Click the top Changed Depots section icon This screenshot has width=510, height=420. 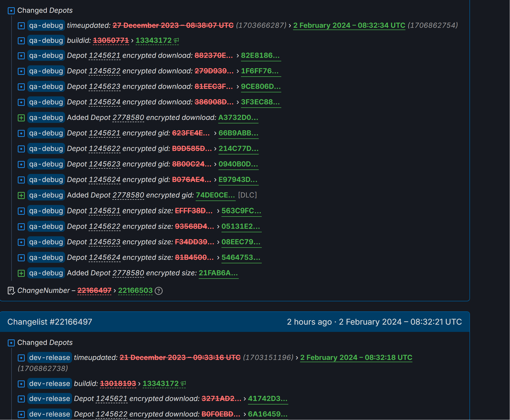pyautogui.click(x=11, y=11)
